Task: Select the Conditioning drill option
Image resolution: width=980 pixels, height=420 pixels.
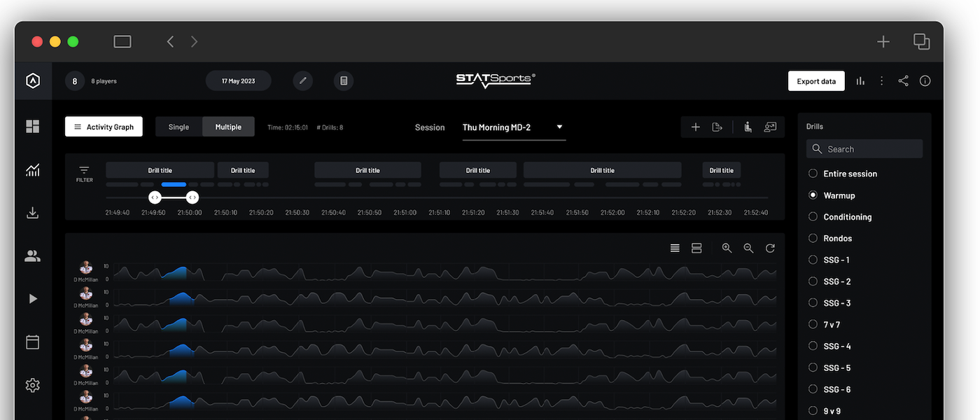Action: pyautogui.click(x=813, y=217)
